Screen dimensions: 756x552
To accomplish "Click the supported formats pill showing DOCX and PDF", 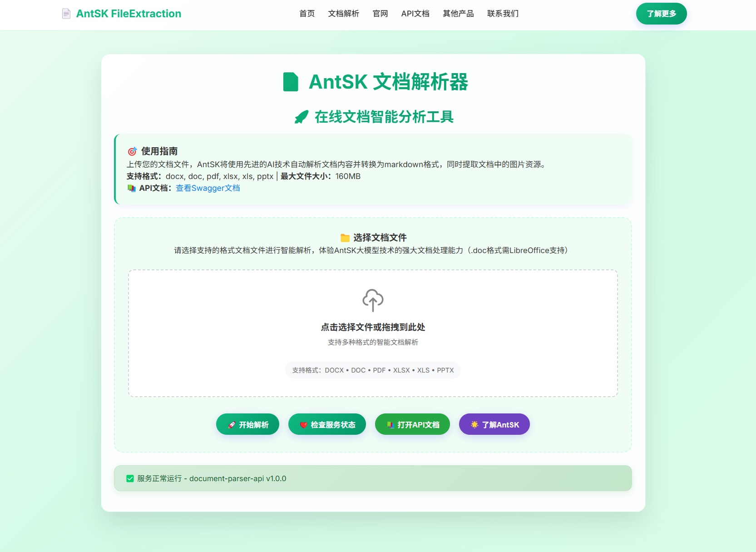I will tap(373, 370).
